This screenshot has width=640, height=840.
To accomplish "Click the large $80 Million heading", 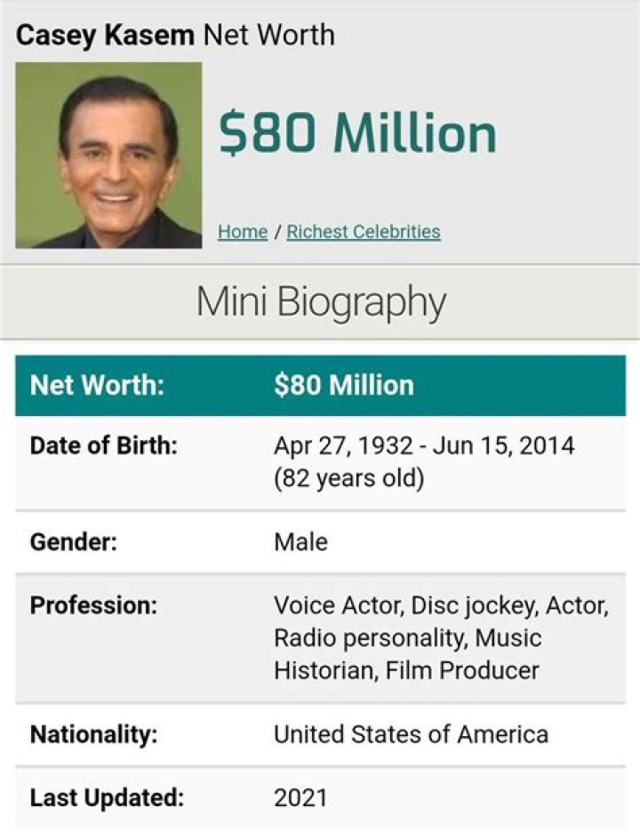I will [357, 133].
